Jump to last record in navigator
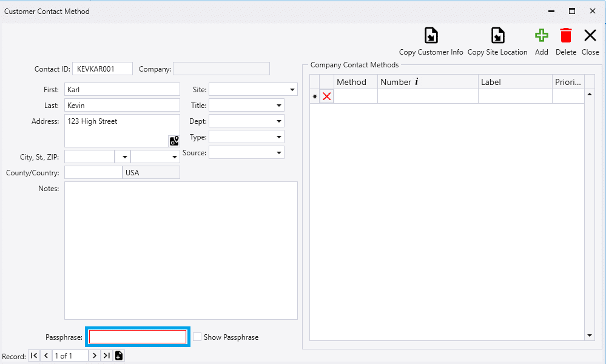Viewport: 606px width, 364px height. 106,356
